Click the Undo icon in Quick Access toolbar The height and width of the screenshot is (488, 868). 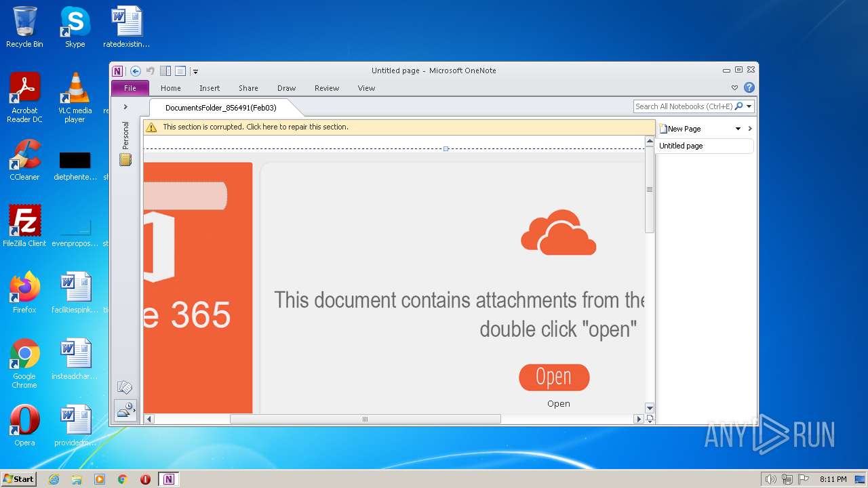(151, 71)
